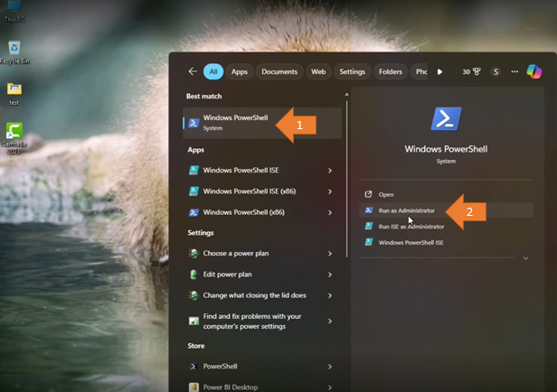The width and height of the screenshot is (557, 392).
Task: Open the three-dot more options menu
Action: tap(515, 71)
